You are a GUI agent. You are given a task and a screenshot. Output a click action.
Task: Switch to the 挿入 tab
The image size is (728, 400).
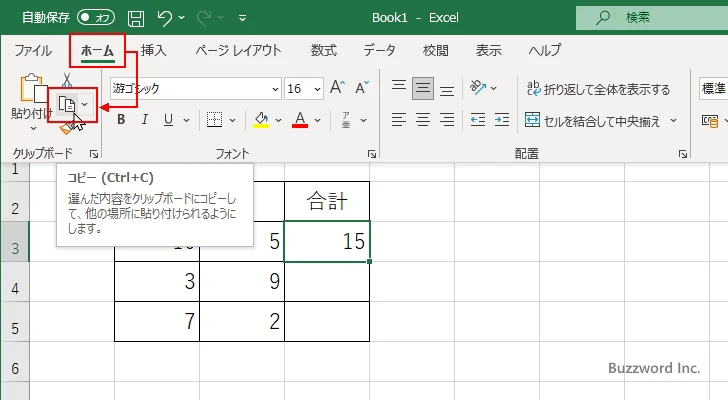tap(154, 50)
